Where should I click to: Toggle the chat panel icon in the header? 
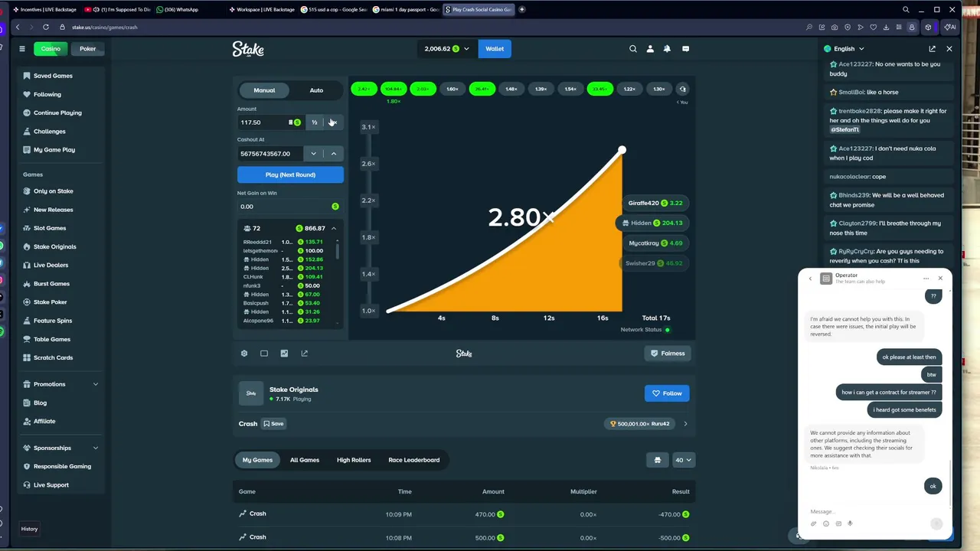(685, 49)
